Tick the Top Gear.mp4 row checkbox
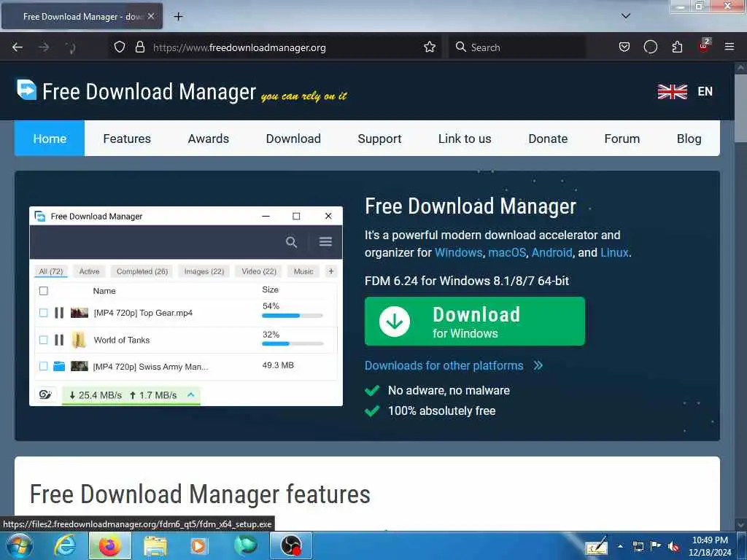 [43, 313]
